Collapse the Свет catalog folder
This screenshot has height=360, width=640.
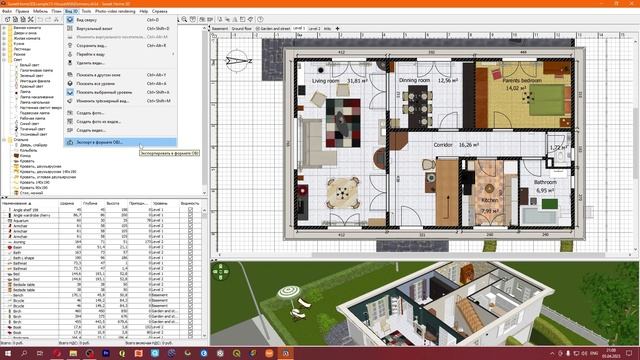4,60
